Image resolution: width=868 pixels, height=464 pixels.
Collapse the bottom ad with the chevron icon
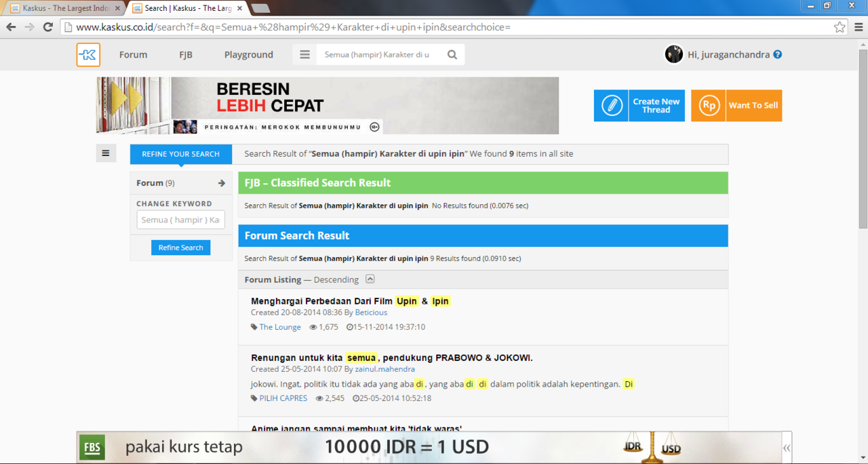787,448
